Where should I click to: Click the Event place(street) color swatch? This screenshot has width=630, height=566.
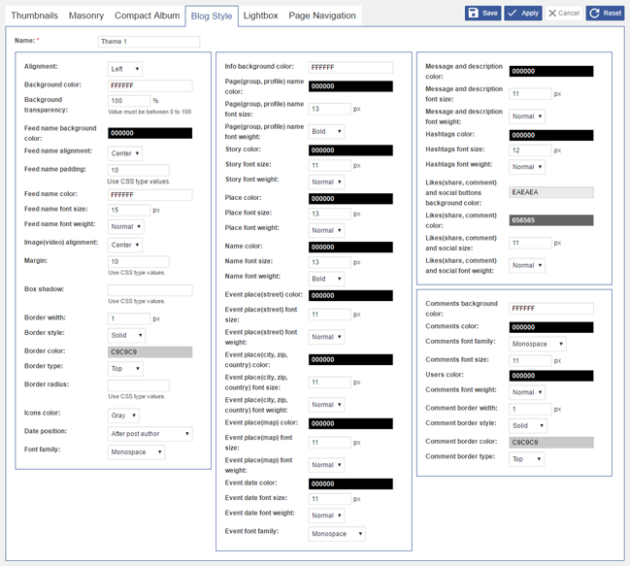point(350,296)
